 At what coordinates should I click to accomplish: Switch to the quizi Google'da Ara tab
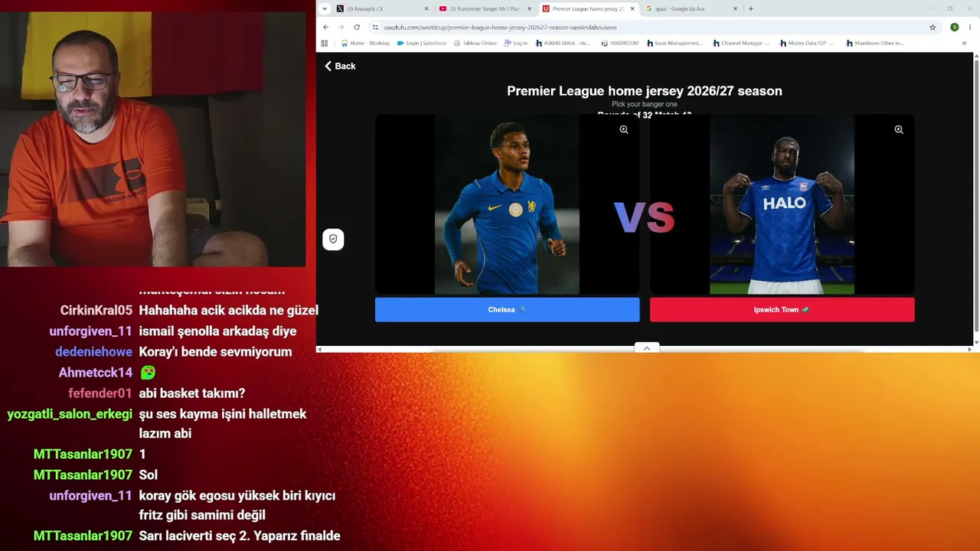pyautogui.click(x=691, y=8)
